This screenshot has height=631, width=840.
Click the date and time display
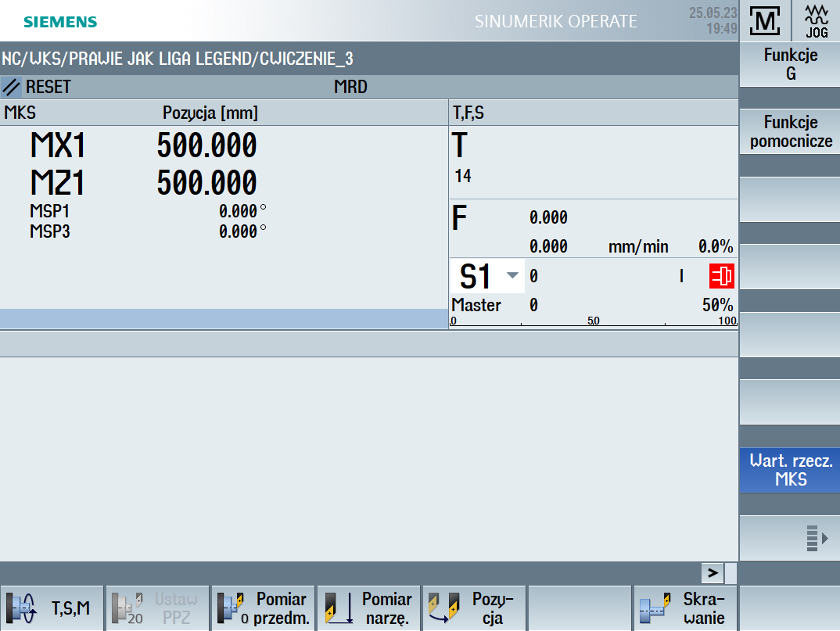pyautogui.click(x=713, y=20)
